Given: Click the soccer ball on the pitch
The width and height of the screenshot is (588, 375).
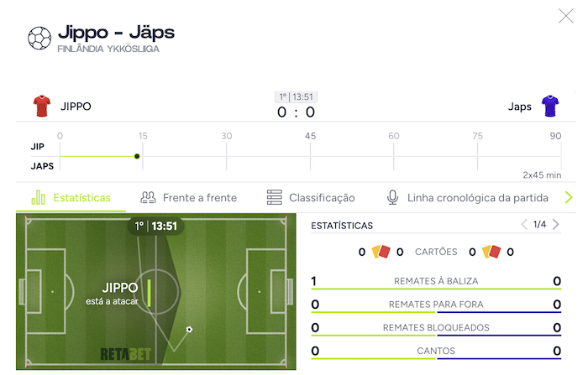Looking at the screenshot, I should pyautogui.click(x=189, y=330).
